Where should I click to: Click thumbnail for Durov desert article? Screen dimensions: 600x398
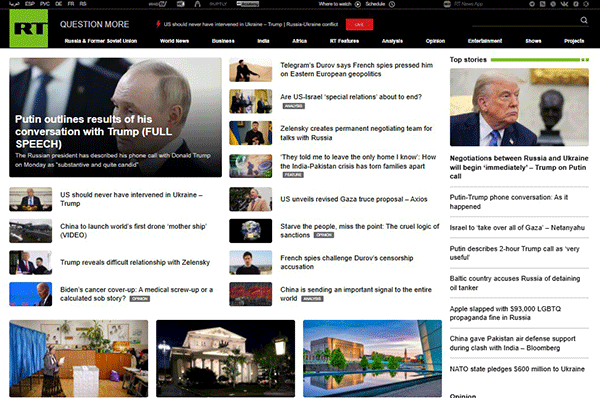pyautogui.click(x=251, y=70)
